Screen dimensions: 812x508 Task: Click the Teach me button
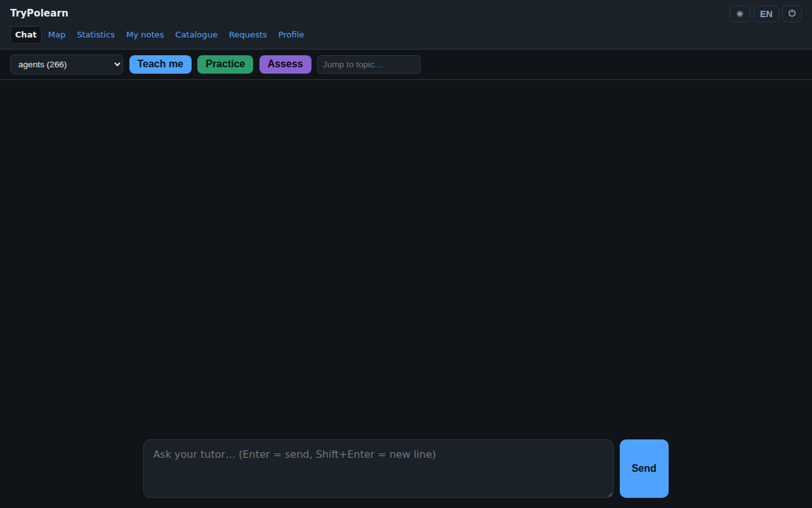point(160,64)
